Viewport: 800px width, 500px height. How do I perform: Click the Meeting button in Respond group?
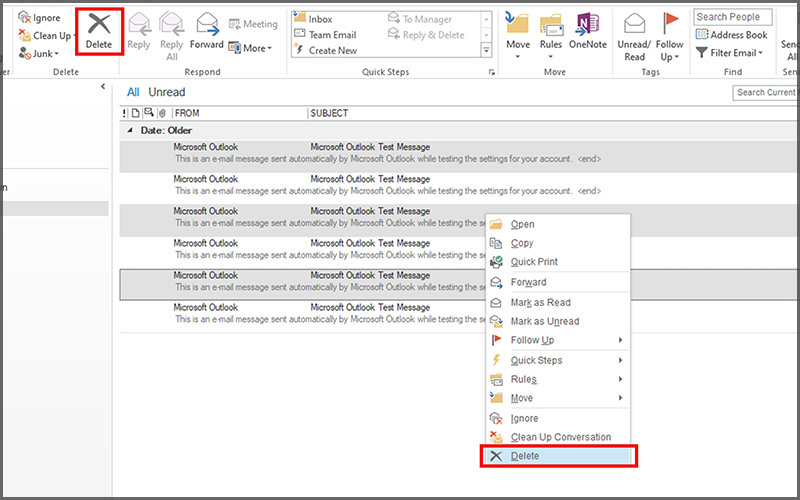pyautogui.click(x=253, y=24)
